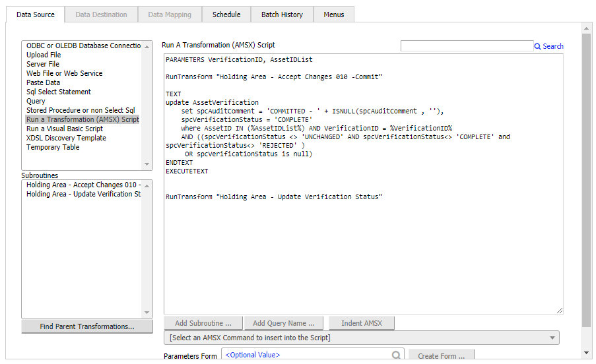The width and height of the screenshot is (596, 364).
Task: Click the Search magnifier icon
Action: 537,46
